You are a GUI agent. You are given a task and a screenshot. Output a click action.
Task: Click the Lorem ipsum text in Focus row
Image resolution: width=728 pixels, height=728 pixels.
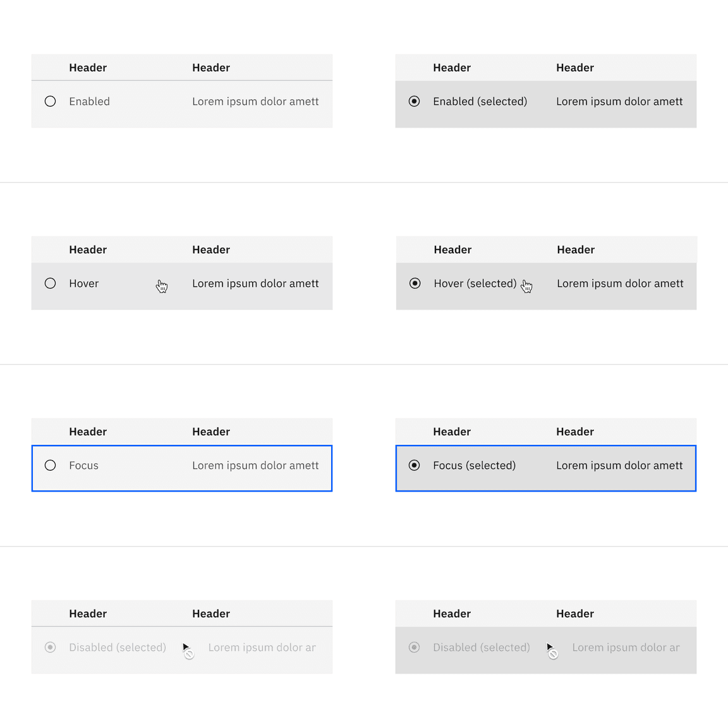255,465
